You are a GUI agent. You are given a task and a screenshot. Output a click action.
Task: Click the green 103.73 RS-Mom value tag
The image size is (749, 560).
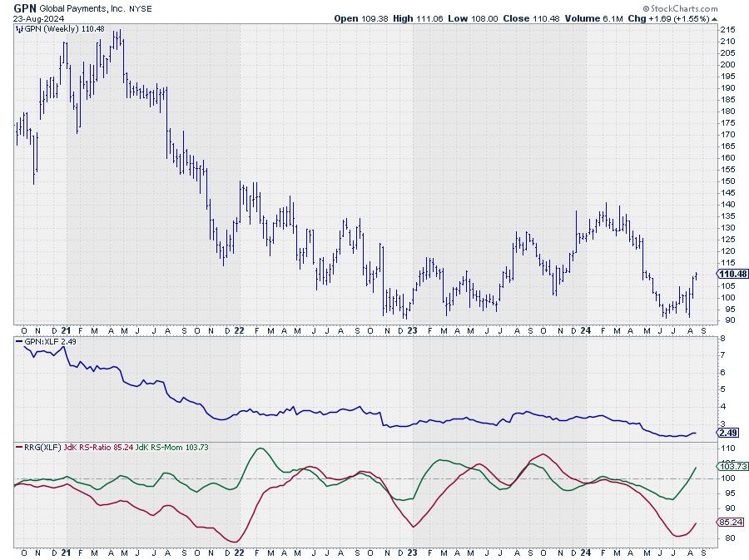[729, 468]
